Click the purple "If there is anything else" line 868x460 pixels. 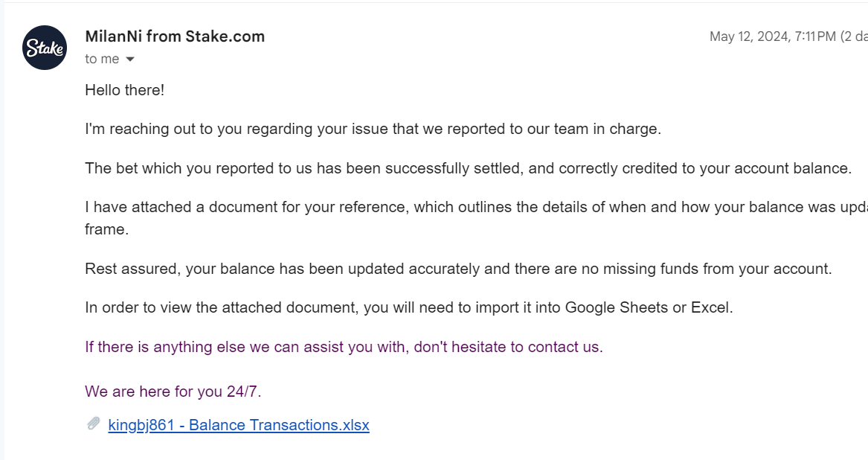coord(344,347)
